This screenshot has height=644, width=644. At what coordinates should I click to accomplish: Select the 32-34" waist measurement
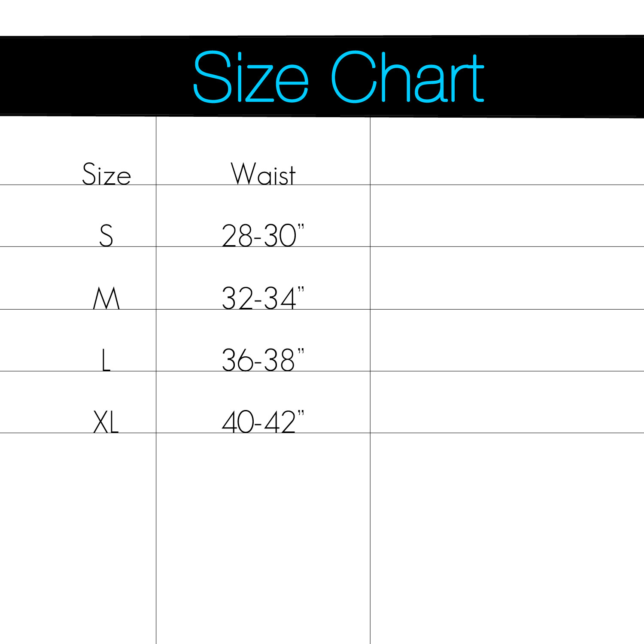point(262,298)
